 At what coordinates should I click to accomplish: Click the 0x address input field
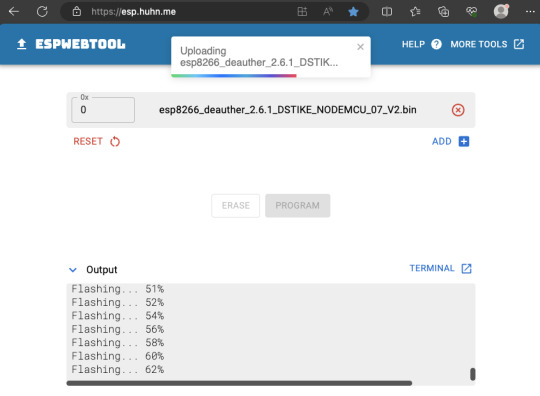click(103, 110)
